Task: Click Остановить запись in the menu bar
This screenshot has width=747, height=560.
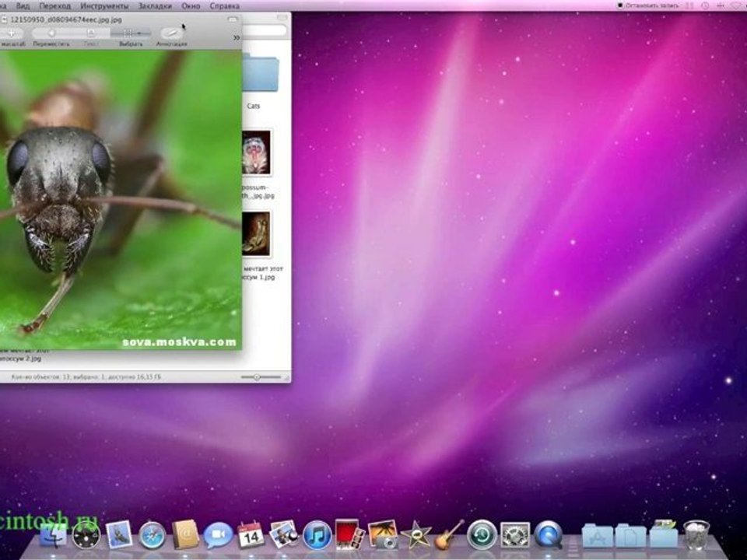Action: click(651, 5)
